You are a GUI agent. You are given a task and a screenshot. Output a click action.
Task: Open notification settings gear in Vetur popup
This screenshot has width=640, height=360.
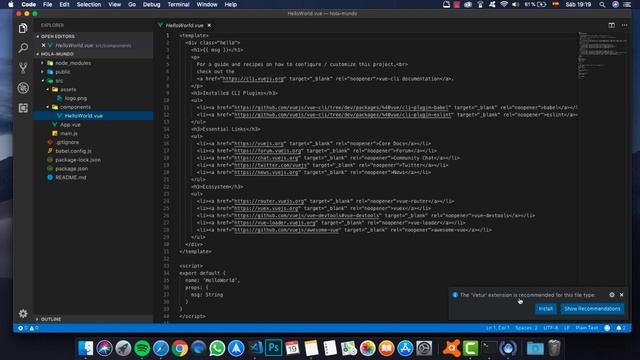(611, 295)
